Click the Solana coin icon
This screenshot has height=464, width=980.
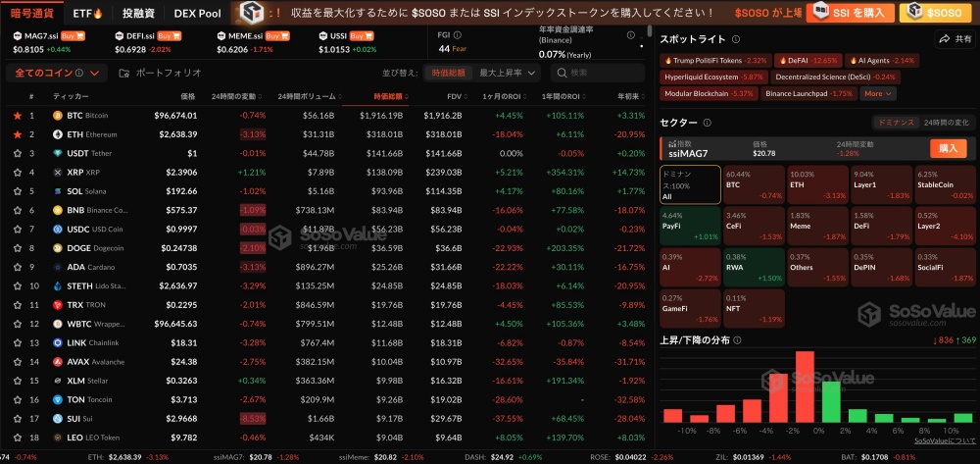[58, 191]
